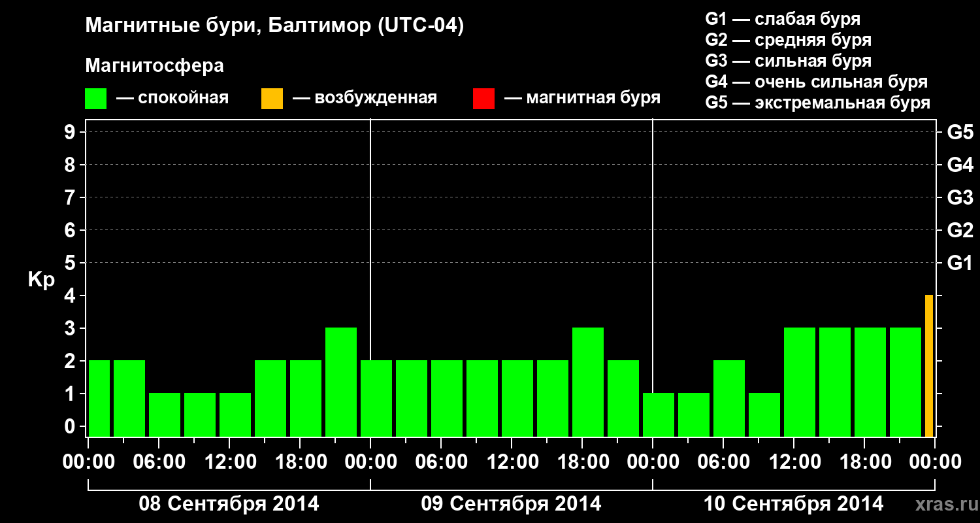
Task: Select the 'G5 — экстремальная буря' legend line
Action: coord(818,103)
